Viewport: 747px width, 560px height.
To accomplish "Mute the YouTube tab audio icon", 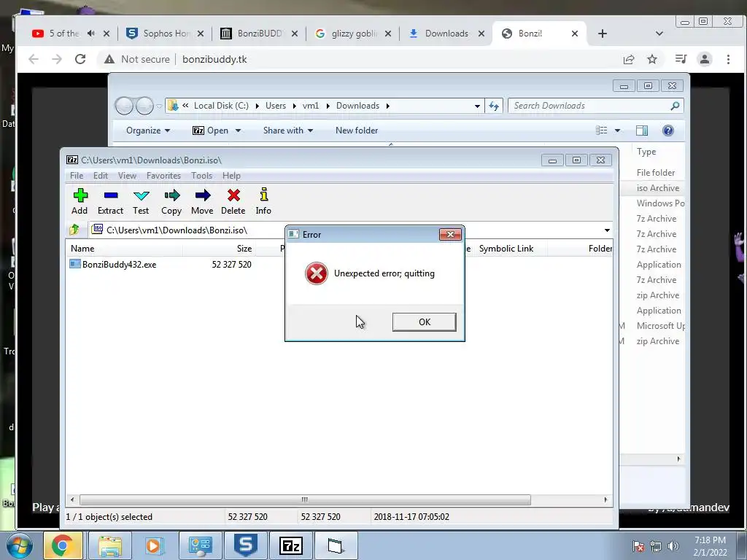I will point(91,34).
